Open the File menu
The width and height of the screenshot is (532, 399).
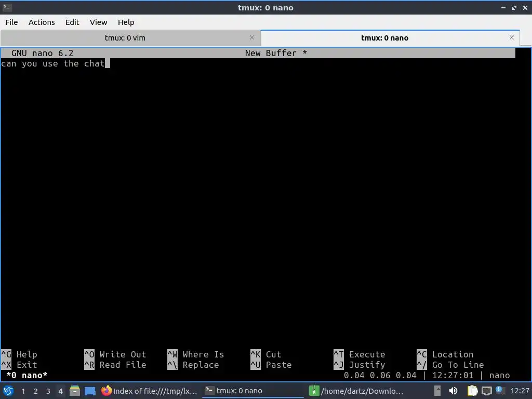11,22
